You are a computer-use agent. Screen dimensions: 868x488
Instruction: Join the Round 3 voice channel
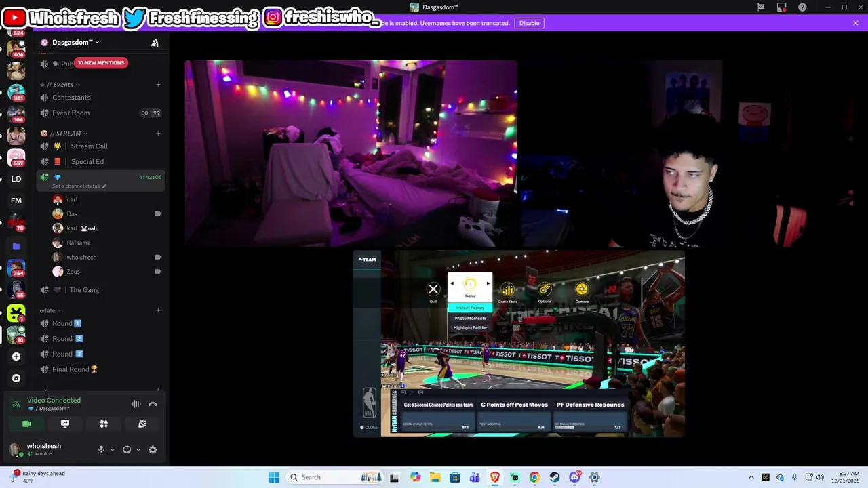[100, 354]
